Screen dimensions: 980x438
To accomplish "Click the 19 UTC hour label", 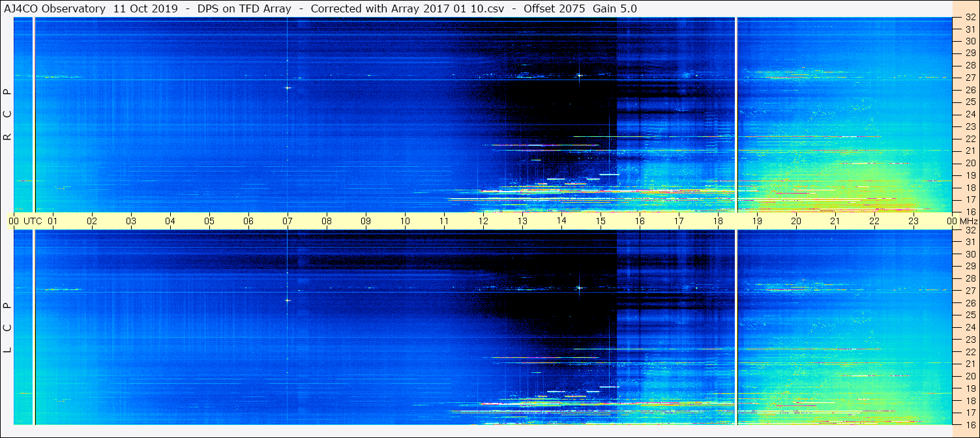I will pyautogui.click(x=756, y=221).
